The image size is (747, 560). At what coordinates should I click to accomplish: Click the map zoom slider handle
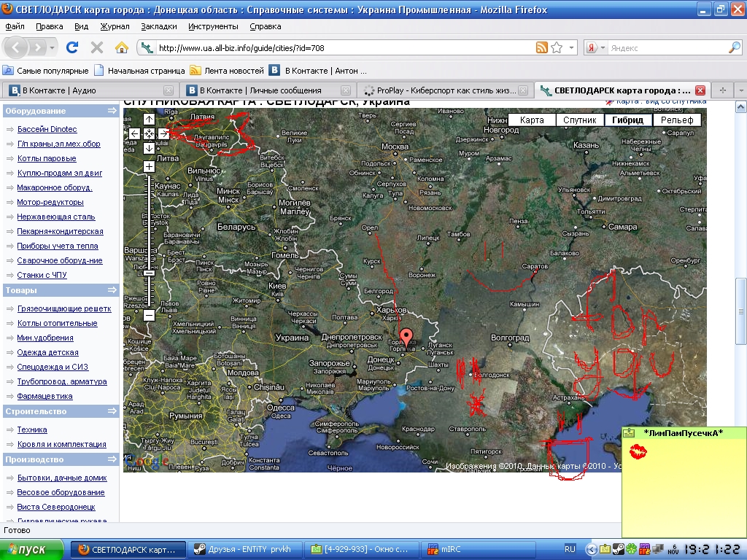(149, 273)
